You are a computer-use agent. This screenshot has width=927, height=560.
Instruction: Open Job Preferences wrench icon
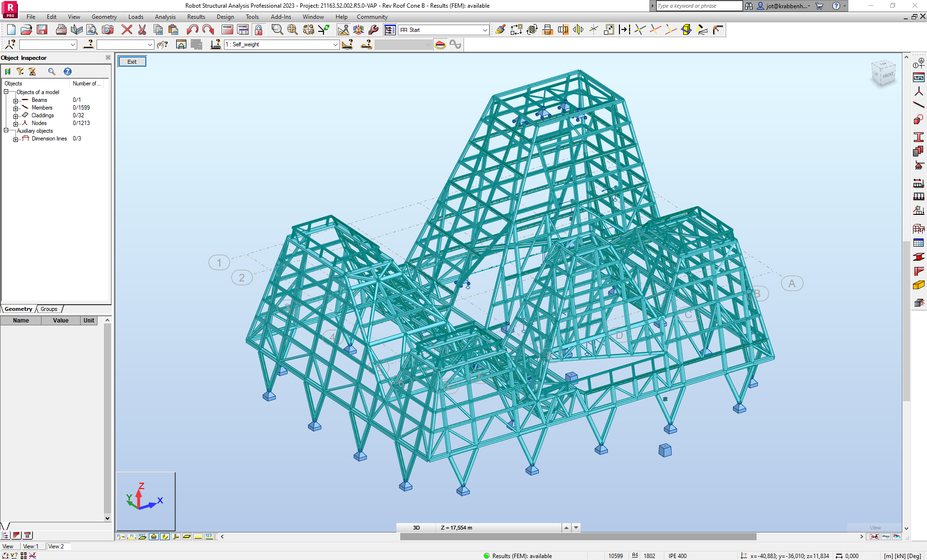tap(374, 30)
